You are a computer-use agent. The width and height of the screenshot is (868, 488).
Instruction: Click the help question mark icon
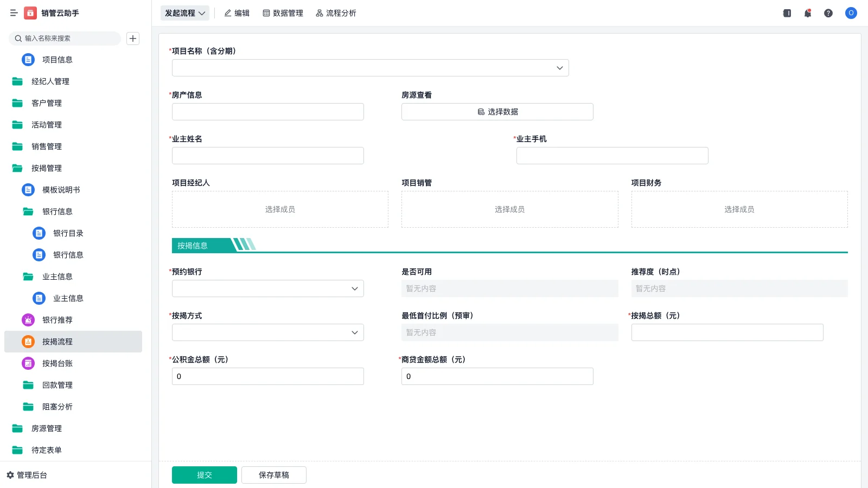click(829, 13)
